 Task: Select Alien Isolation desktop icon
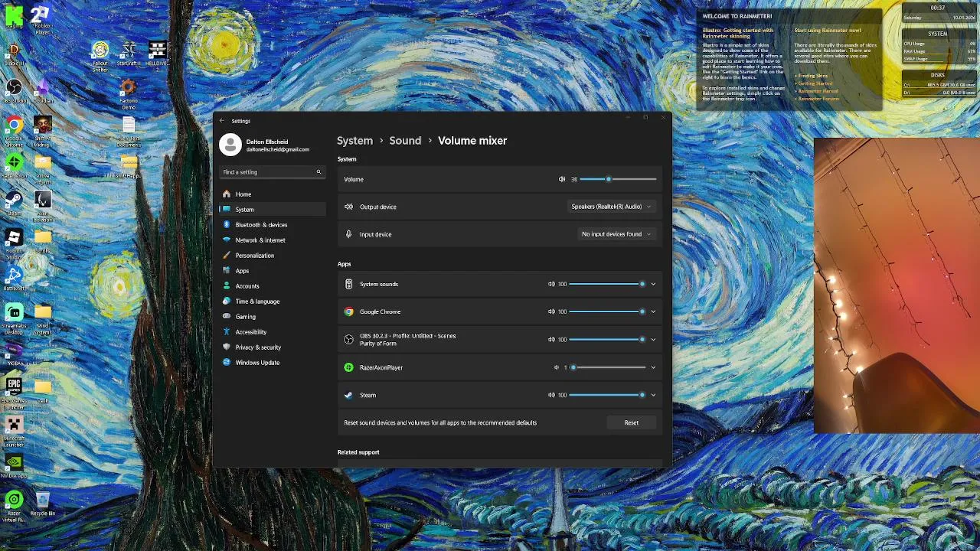point(42,204)
